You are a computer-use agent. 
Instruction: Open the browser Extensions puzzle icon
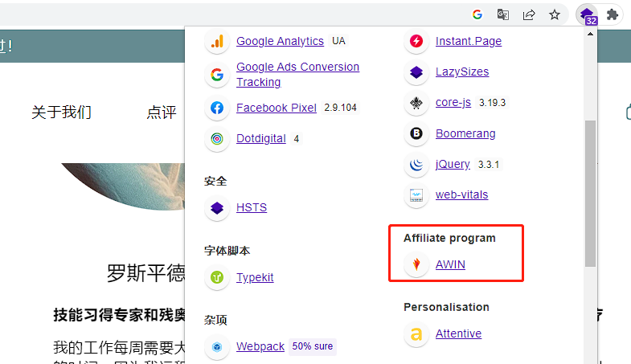(612, 15)
